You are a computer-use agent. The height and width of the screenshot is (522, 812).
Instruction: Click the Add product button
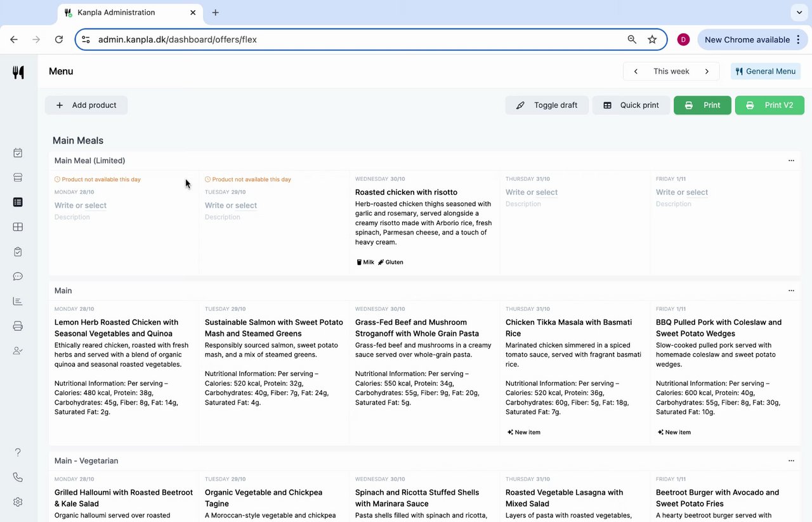(x=86, y=105)
